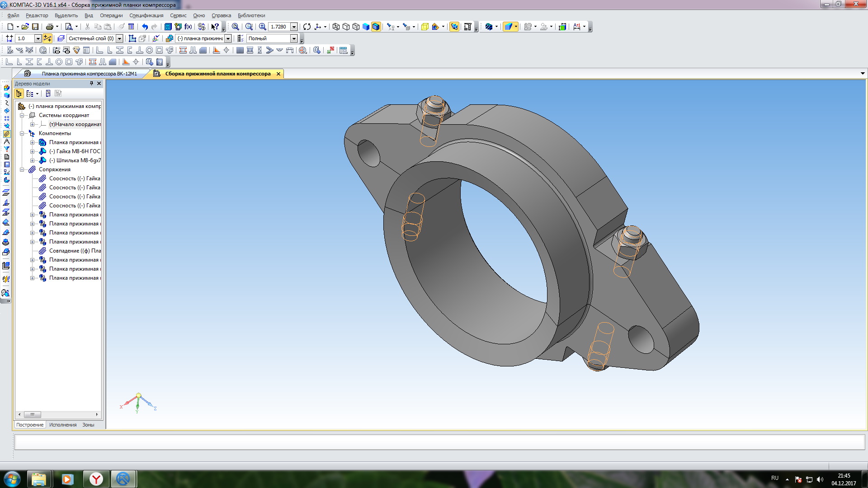Toggle pin on the model tree panel
868x488 pixels.
91,83
